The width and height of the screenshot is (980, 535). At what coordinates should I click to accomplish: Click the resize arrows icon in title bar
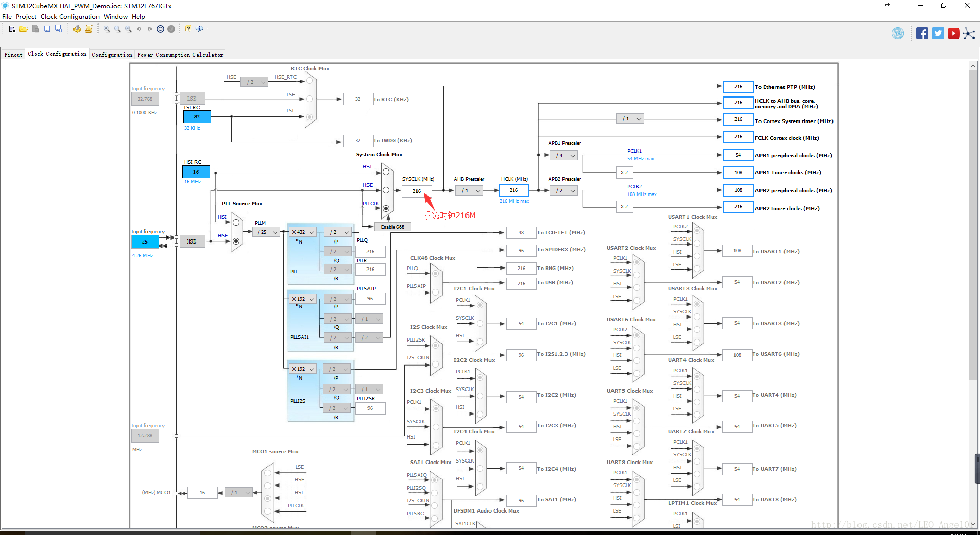coord(887,5)
